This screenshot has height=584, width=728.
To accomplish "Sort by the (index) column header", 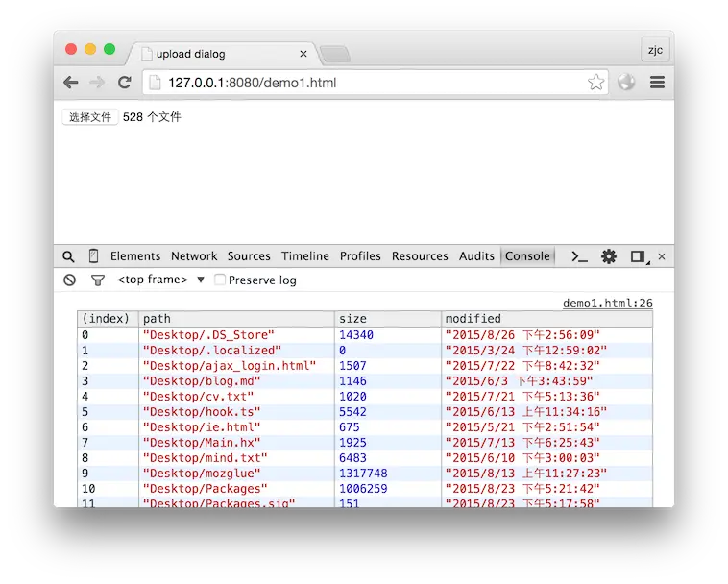I will [x=108, y=319].
